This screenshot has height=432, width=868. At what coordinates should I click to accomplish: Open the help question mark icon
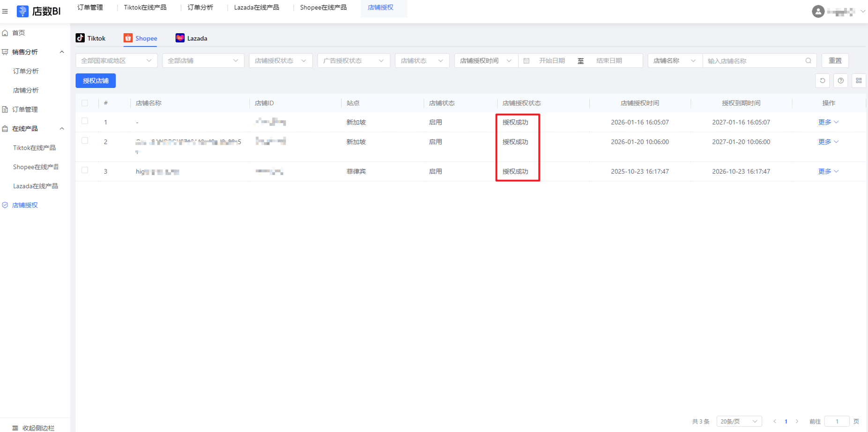tap(840, 81)
